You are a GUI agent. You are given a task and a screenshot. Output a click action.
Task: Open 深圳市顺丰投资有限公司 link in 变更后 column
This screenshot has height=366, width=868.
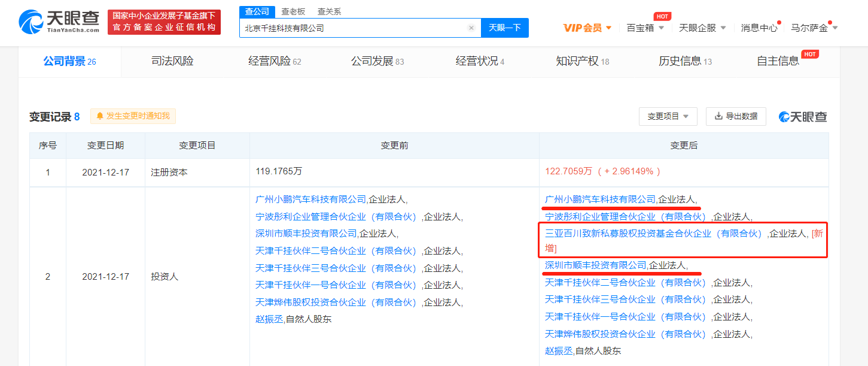(x=596, y=265)
